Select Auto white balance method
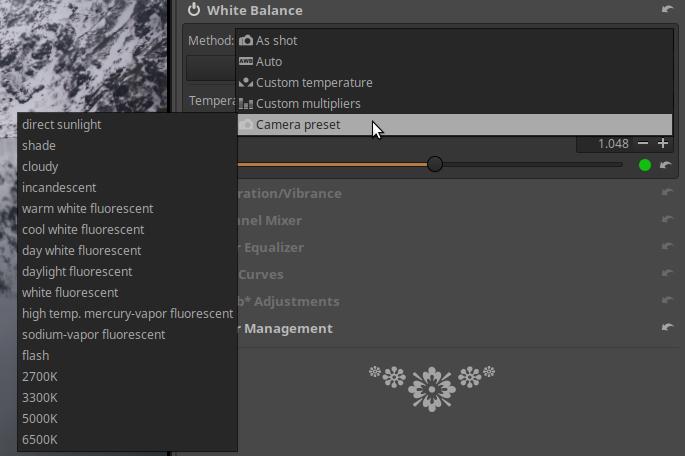 click(268, 62)
